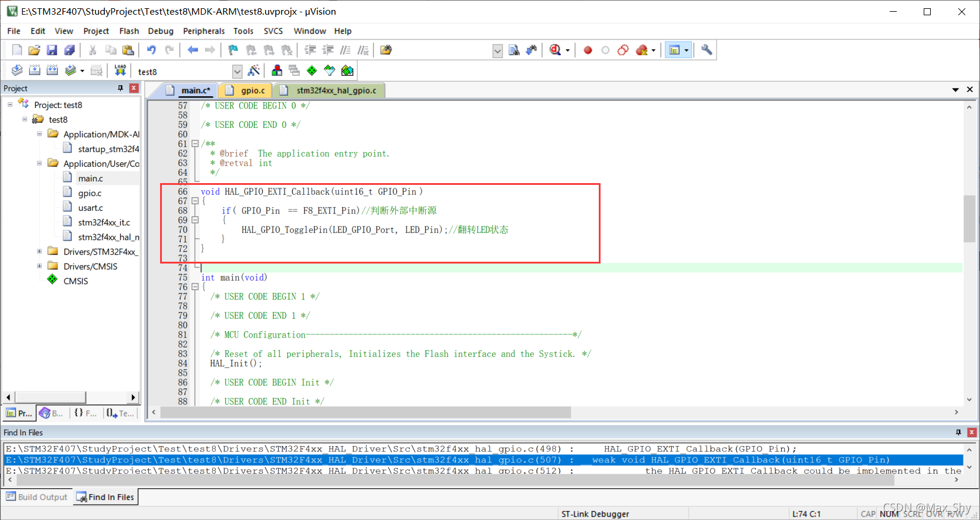980x520 pixels.
Task: Select Software Packs with the funnel diamond icon
Action: [330, 71]
